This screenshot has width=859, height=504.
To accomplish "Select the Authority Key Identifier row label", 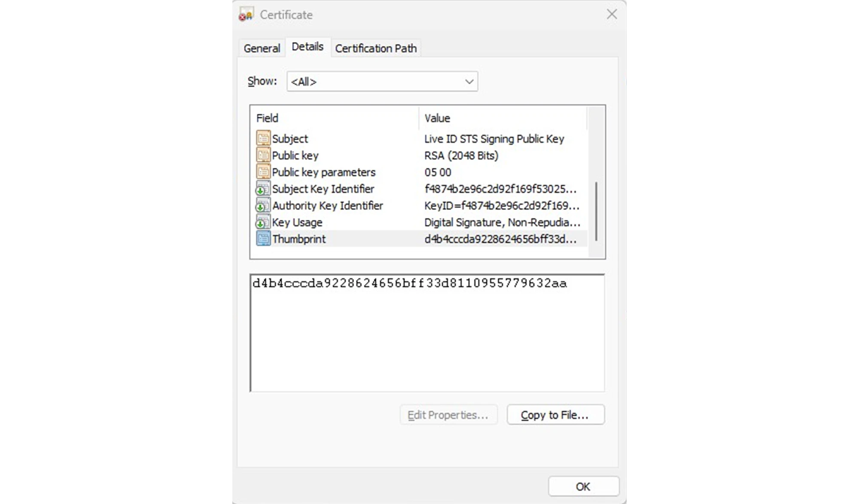I will [x=327, y=206].
